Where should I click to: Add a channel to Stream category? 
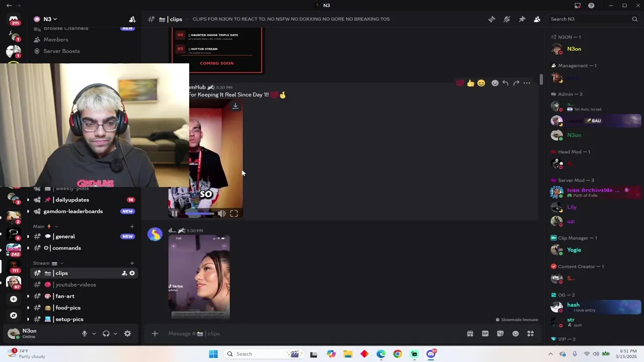(x=132, y=263)
